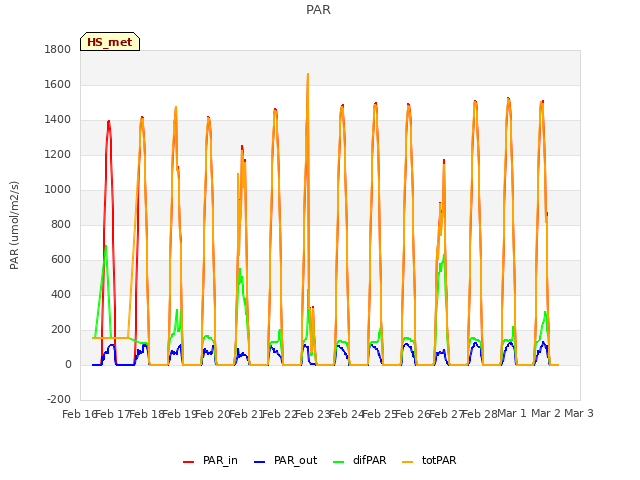Click the 1600 y-axis tick label
The height and width of the screenshot is (480, 640).
click(x=58, y=84)
